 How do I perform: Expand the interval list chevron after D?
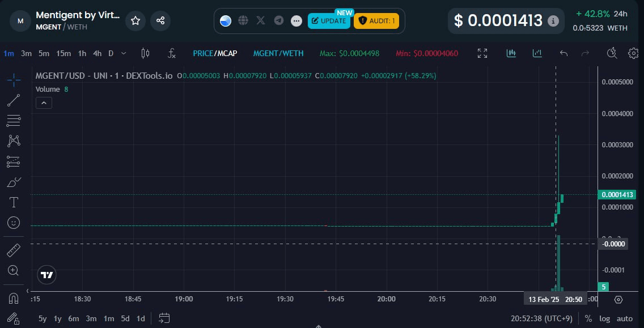(x=124, y=53)
